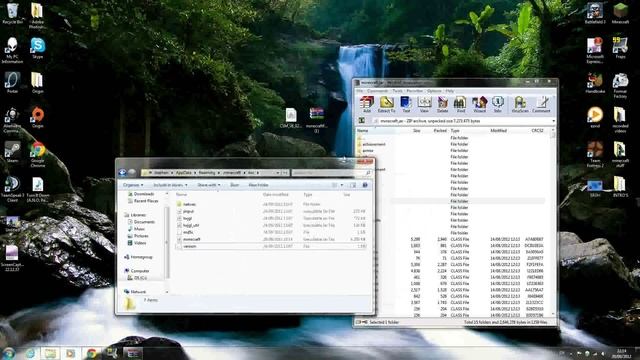Click the Burn button in Explorer

click(234, 185)
